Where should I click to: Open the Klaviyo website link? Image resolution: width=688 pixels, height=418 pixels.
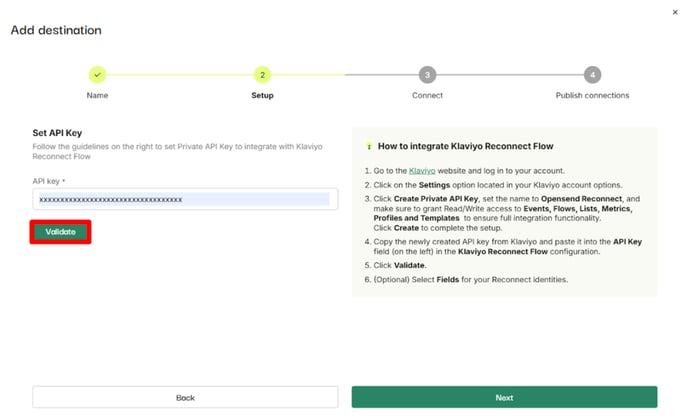click(422, 171)
